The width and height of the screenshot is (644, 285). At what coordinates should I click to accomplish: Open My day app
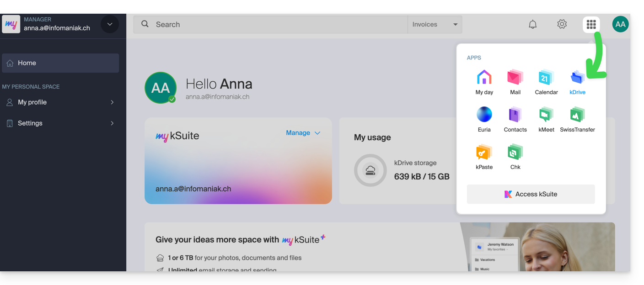pos(484,78)
